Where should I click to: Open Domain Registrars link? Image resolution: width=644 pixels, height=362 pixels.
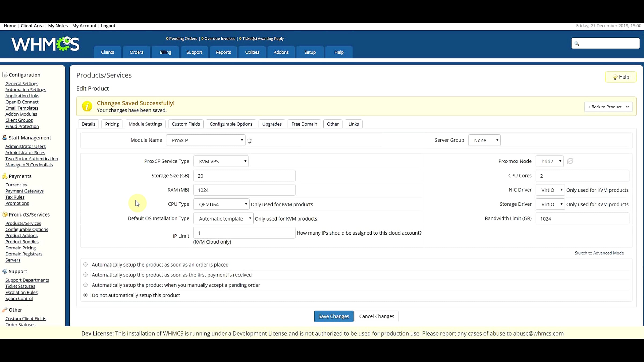point(24,254)
